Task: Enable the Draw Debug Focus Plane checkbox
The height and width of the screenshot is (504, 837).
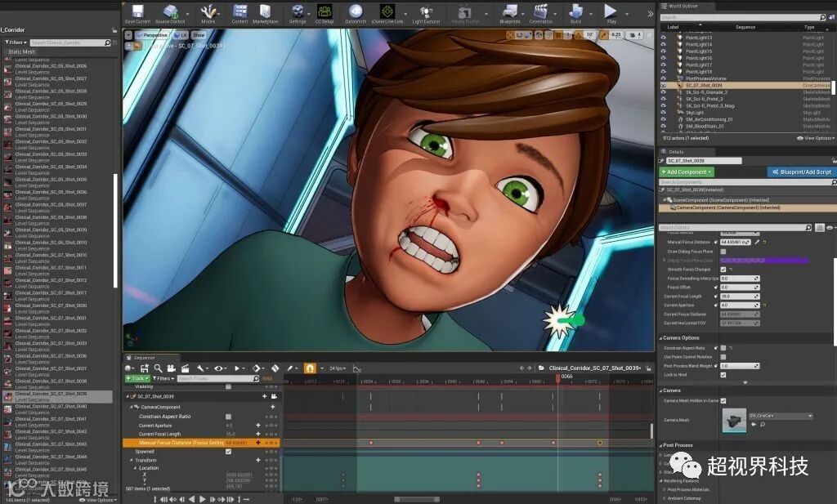Action: coord(723,252)
